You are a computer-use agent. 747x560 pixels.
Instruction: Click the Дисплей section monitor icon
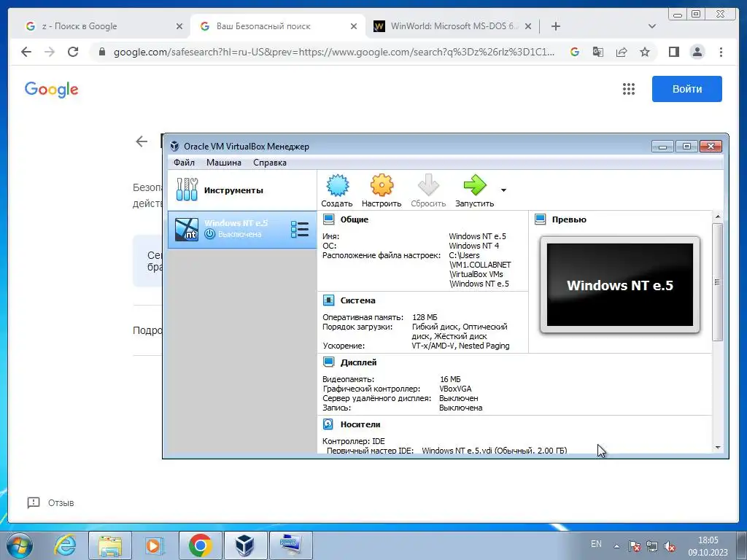point(329,362)
